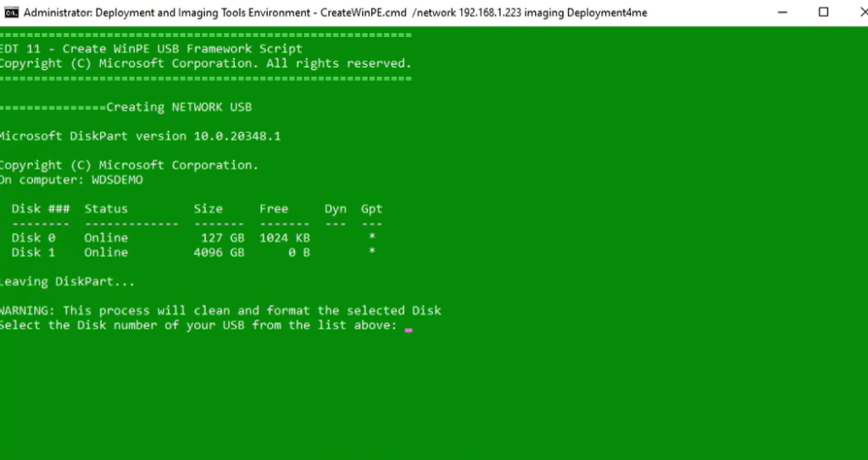The height and width of the screenshot is (460, 868).
Task: Click the Disk 0 row label
Action: pyautogui.click(x=34, y=238)
